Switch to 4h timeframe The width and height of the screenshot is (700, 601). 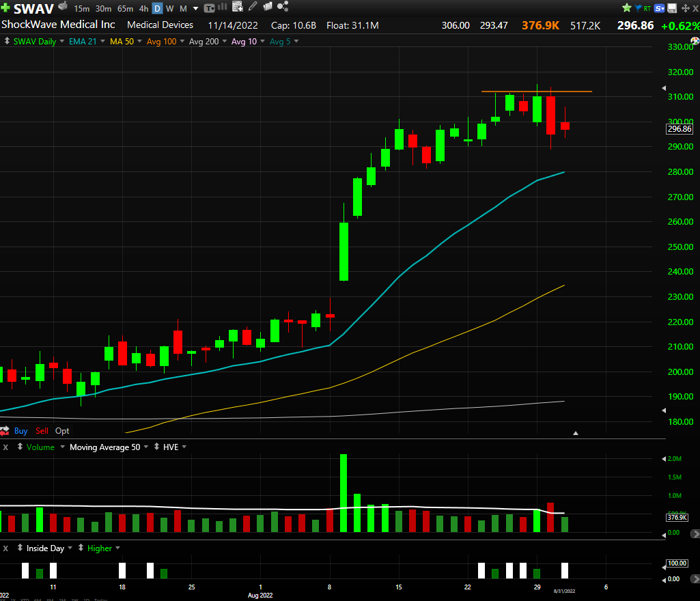click(143, 9)
